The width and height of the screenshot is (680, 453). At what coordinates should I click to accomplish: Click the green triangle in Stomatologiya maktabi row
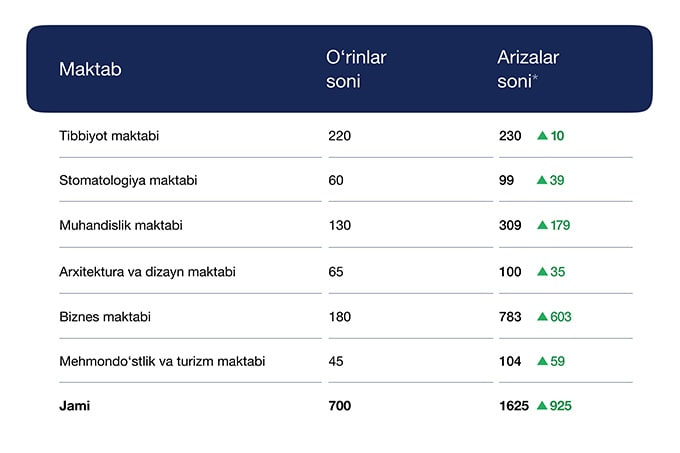[542, 180]
